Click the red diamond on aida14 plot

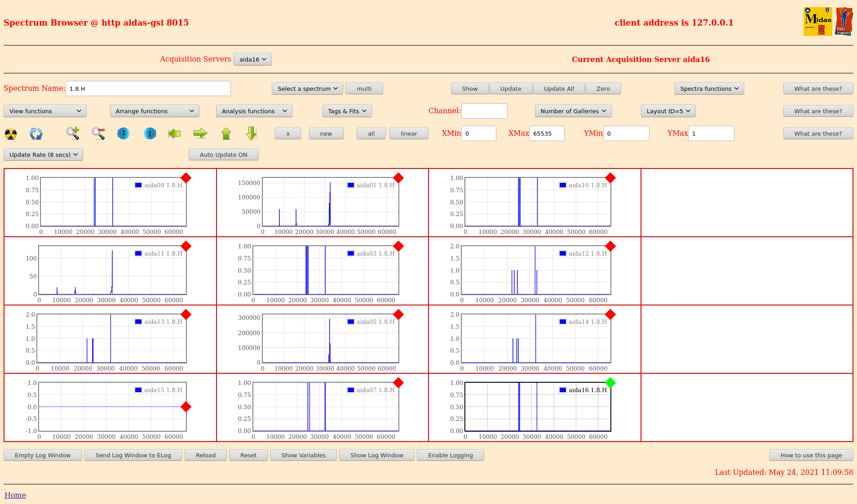click(x=610, y=314)
